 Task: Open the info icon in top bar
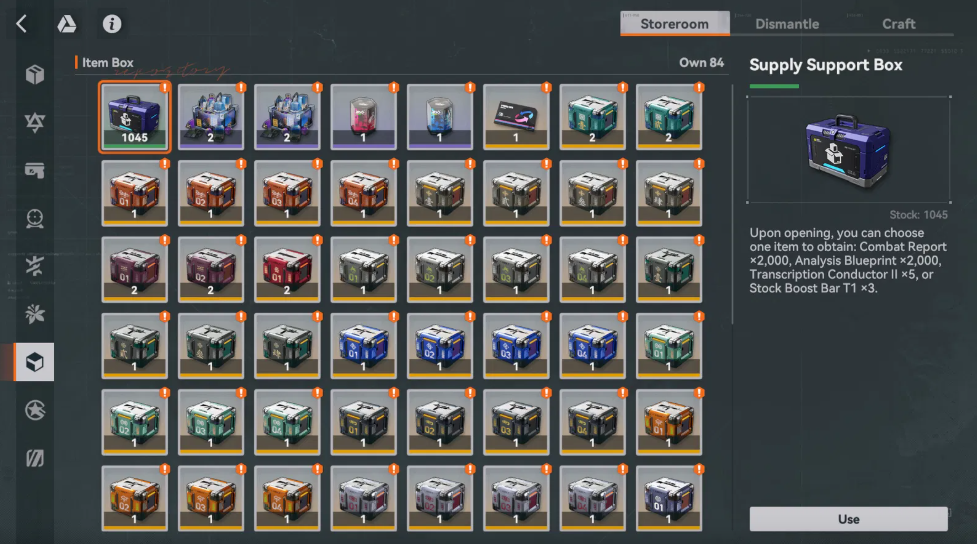[112, 24]
